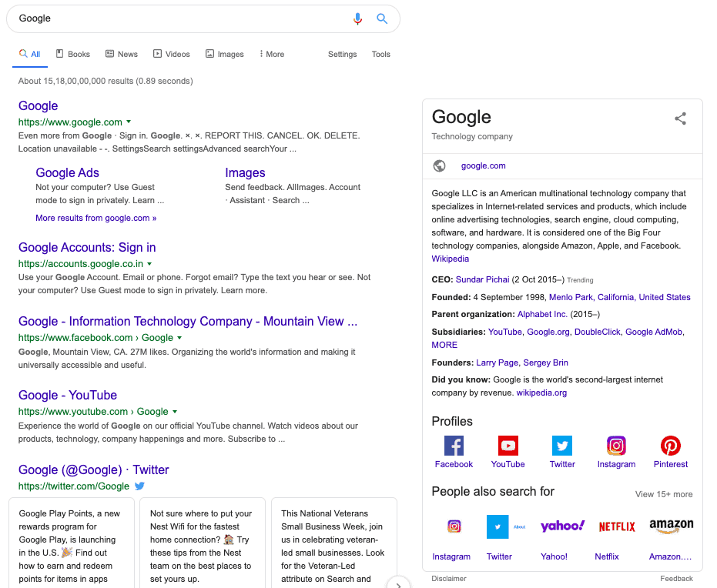Send Feedback on the knowledge panel
Viewport: 717px width, 588px height.
[x=676, y=579]
